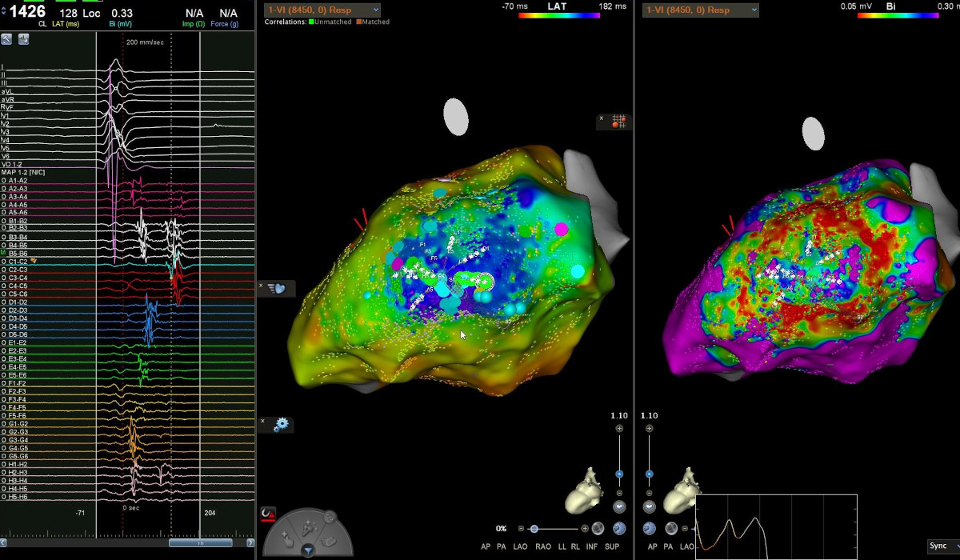Image resolution: width=960 pixels, height=560 pixels.
Task: Click the plus button on the transparency slider
Action: [585, 529]
